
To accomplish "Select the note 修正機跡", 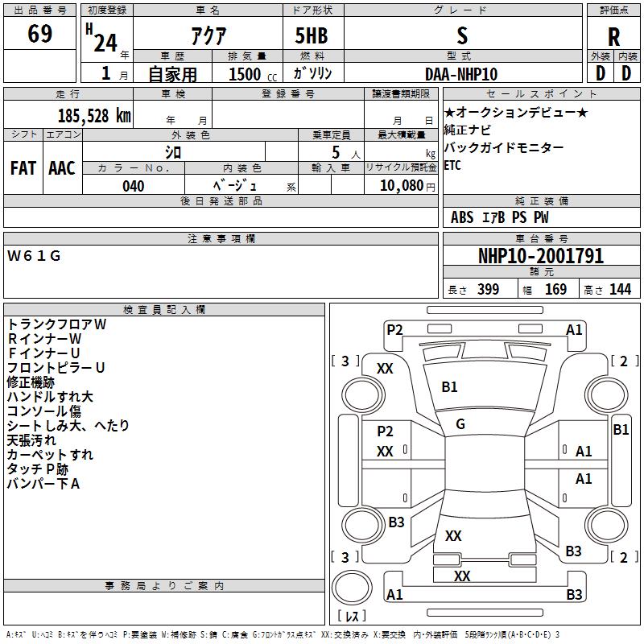I will pyautogui.click(x=31, y=382).
